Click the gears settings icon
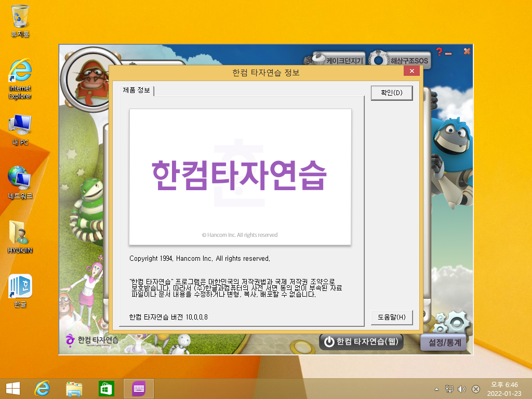 [x=452, y=323]
